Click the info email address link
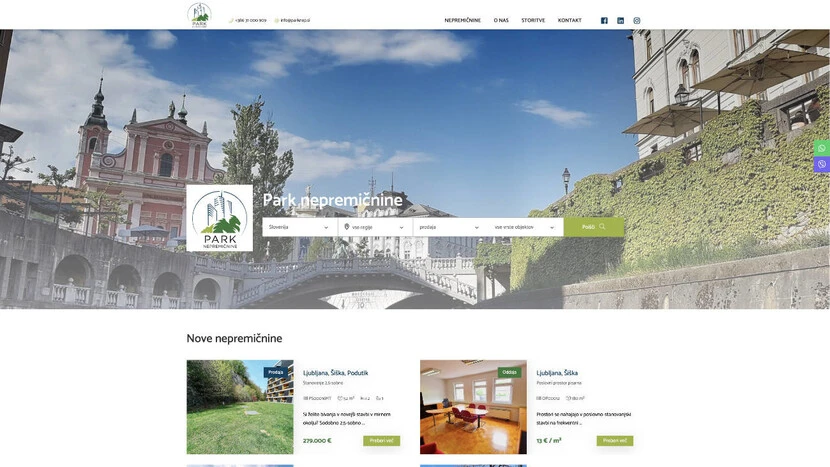The height and width of the screenshot is (467, 830). click(x=292, y=20)
